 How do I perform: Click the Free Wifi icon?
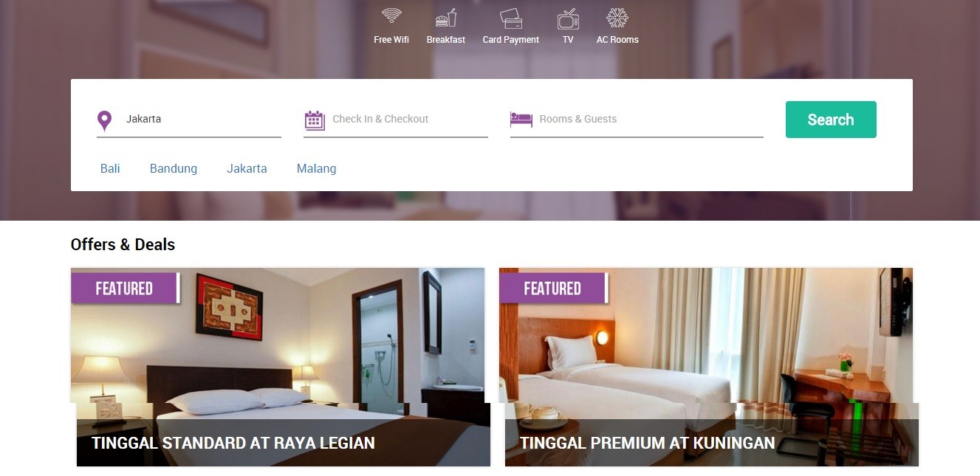[x=391, y=17]
